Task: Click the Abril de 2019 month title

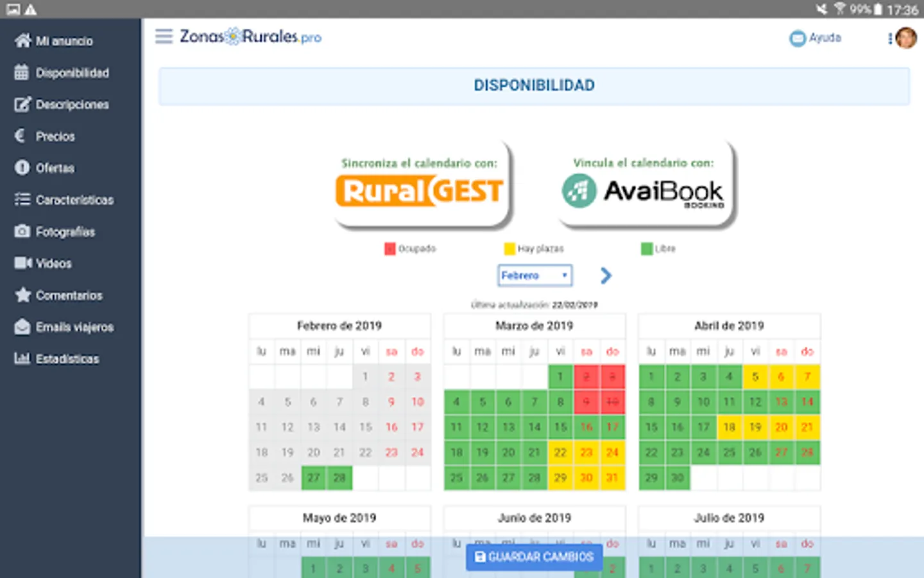Action: pos(729,326)
